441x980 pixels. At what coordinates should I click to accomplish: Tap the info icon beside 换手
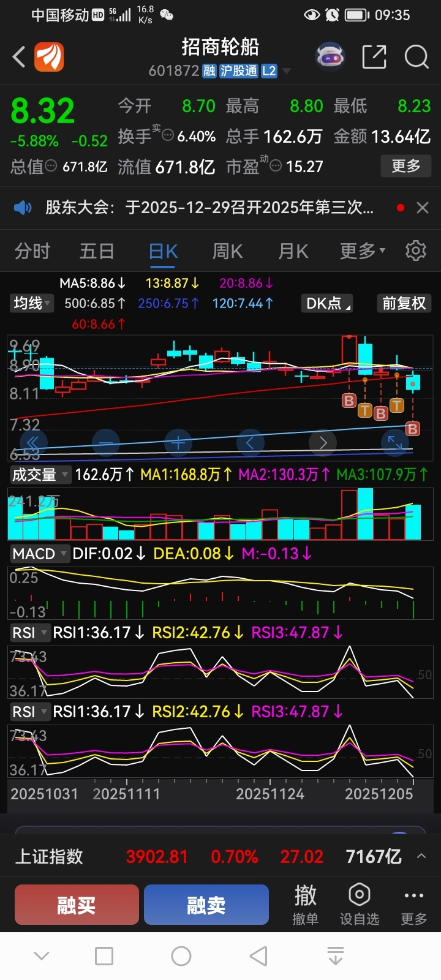[x=168, y=136]
